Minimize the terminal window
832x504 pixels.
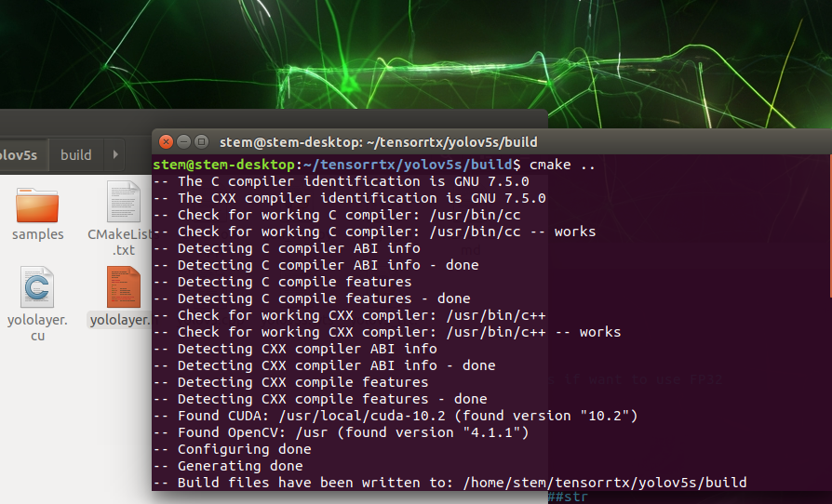(183, 142)
